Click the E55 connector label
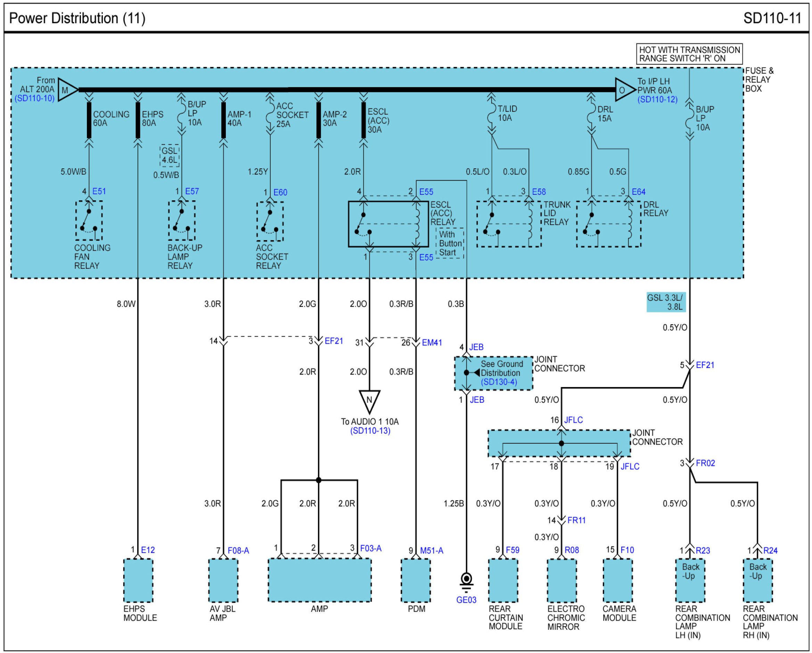Image resolution: width=812 pixels, height=653 pixels. click(x=426, y=192)
